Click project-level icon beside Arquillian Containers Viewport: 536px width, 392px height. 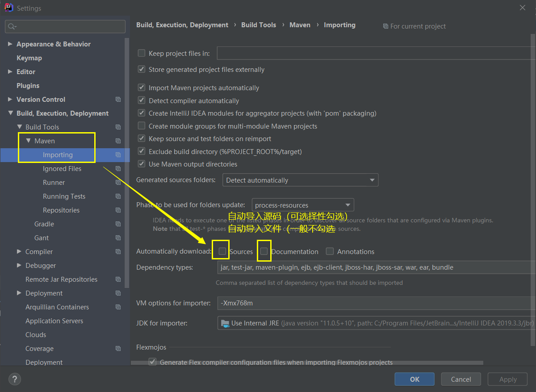(x=118, y=307)
